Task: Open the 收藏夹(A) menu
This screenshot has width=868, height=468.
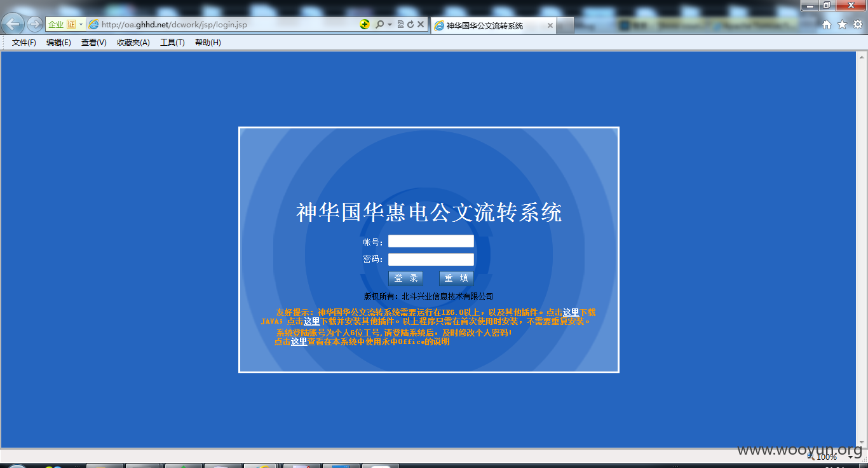Action: tap(133, 43)
